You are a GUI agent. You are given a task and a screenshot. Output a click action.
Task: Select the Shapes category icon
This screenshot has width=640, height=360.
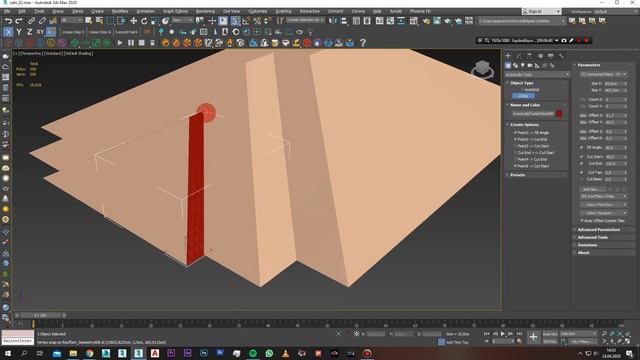click(x=516, y=65)
